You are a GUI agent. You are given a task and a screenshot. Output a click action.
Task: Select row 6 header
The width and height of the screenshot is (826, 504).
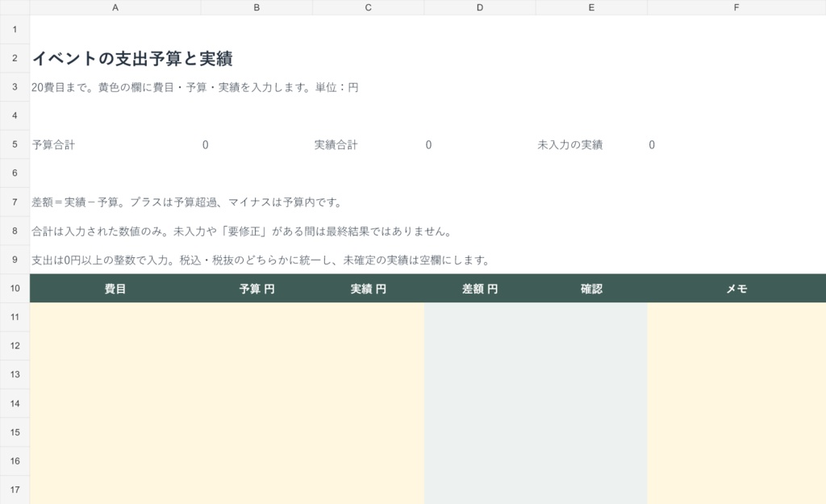pos(15,173)
